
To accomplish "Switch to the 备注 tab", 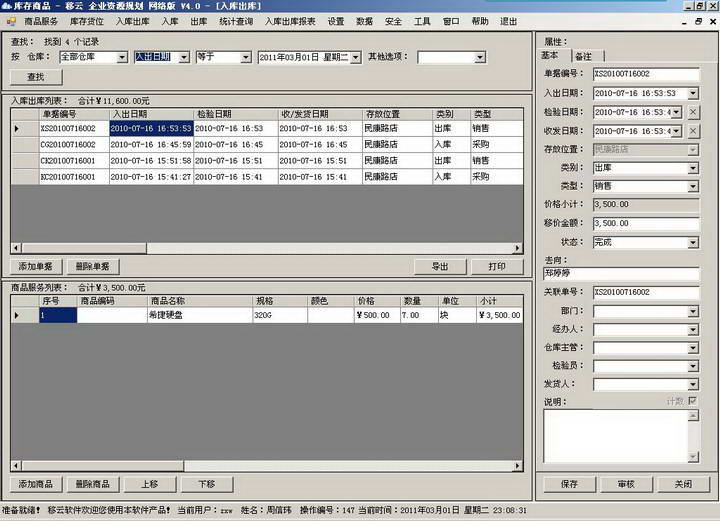I will coord(583,56).
